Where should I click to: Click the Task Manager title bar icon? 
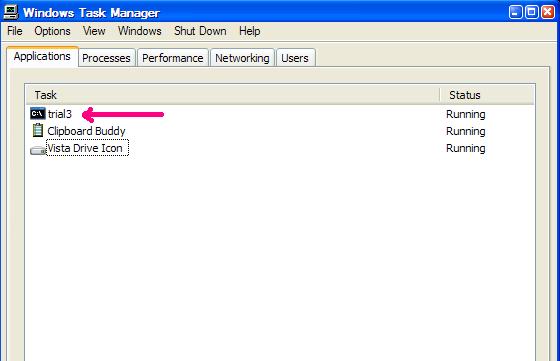(10, 11)
